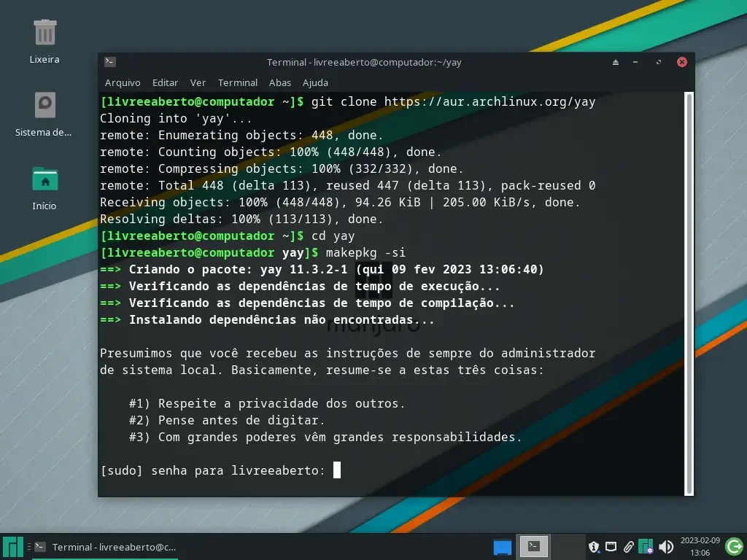The image size is (747, 560).
Task: Click the 'Criando o pacote: yay 11.3.2-1' line
Action: [x=322, y=270]
